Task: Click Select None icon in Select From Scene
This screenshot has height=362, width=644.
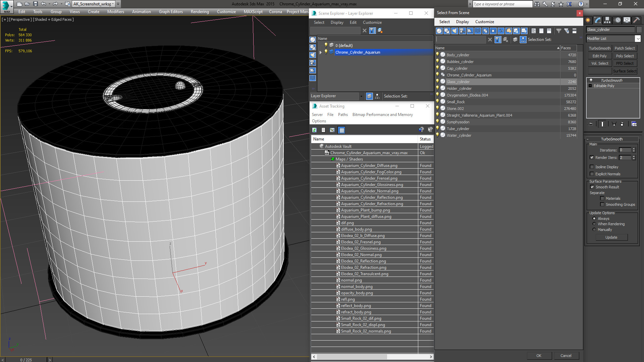Action: click(x=541, y=31)
